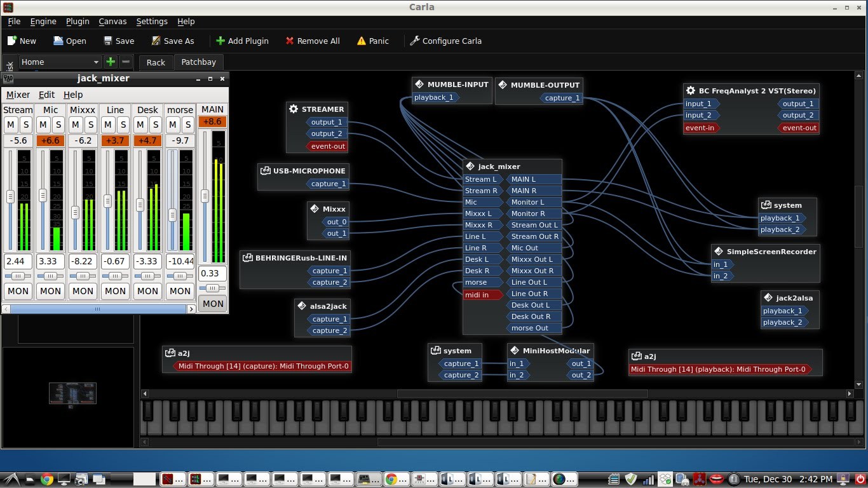This screenshot has width=868, height=488.
Task: Open a project with the Open toolbar button
Action: pyautogui.click(x=69, y=41)
